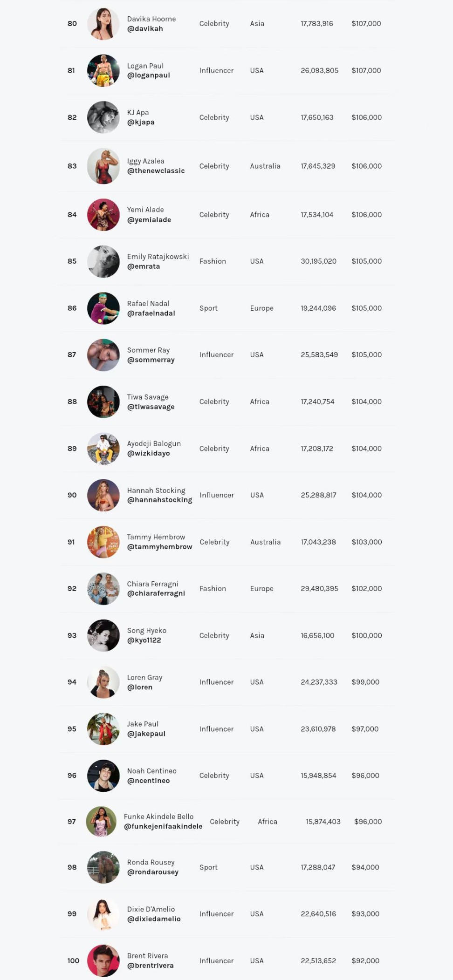Open the @thenewclassic handle link
This screenshot has height=980, width=453.
pos(156,171)
